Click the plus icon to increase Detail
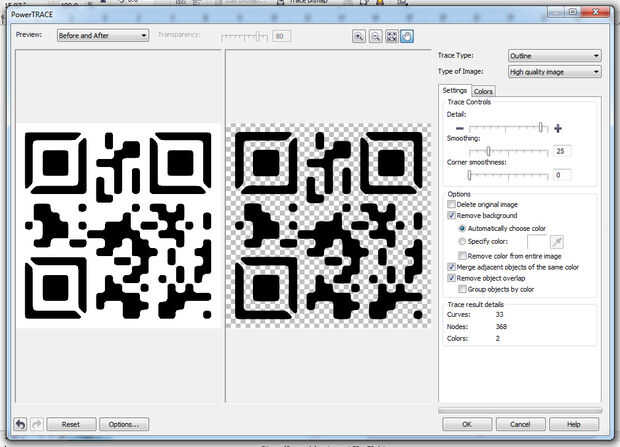Screen dimensions: 620x447 [558, 128]
